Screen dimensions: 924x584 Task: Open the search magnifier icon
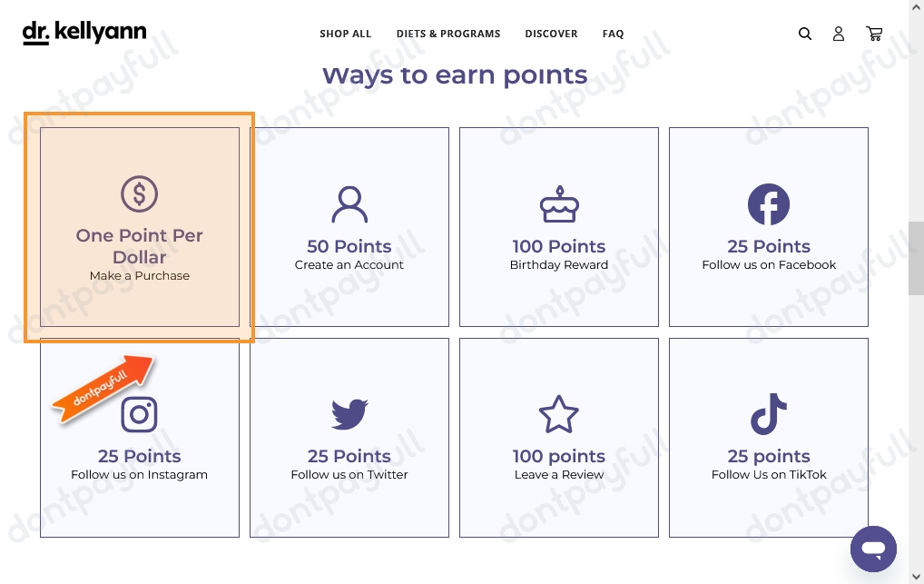coord(805,34)
